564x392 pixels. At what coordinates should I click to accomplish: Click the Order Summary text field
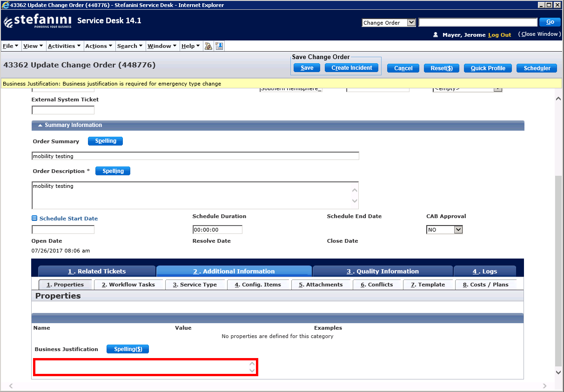click(x=195, y=156)
